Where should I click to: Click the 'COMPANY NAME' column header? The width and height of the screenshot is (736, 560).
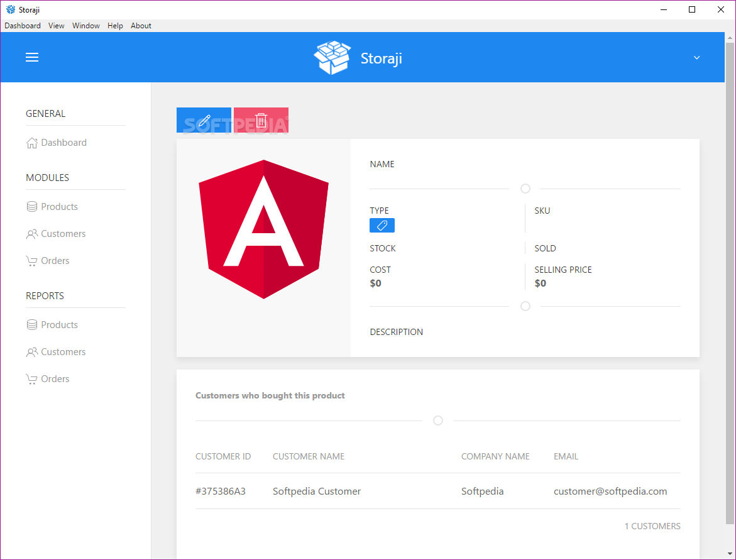pyautogui.click(x=495, y=456)
